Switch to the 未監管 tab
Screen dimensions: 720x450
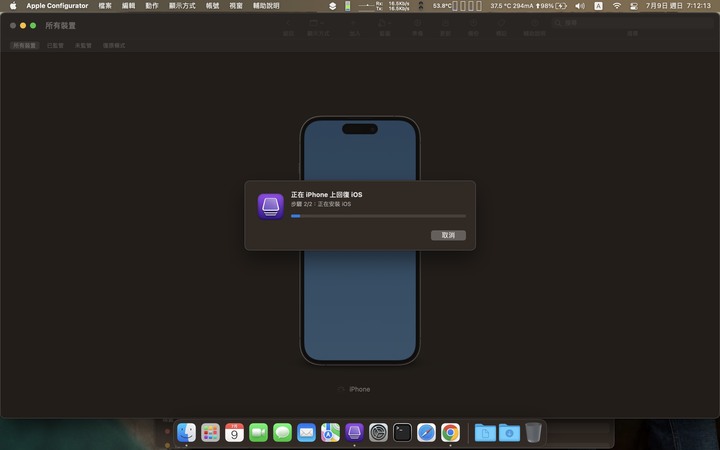pos(83,45)
